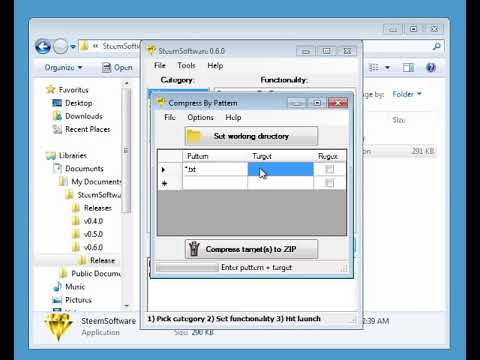
Task: Open Arrange by Folder dropdown
Action: point(407,94)
